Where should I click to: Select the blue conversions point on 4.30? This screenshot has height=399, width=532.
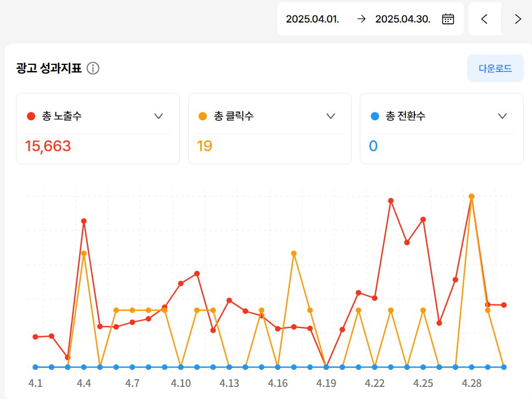click(504, 367)
